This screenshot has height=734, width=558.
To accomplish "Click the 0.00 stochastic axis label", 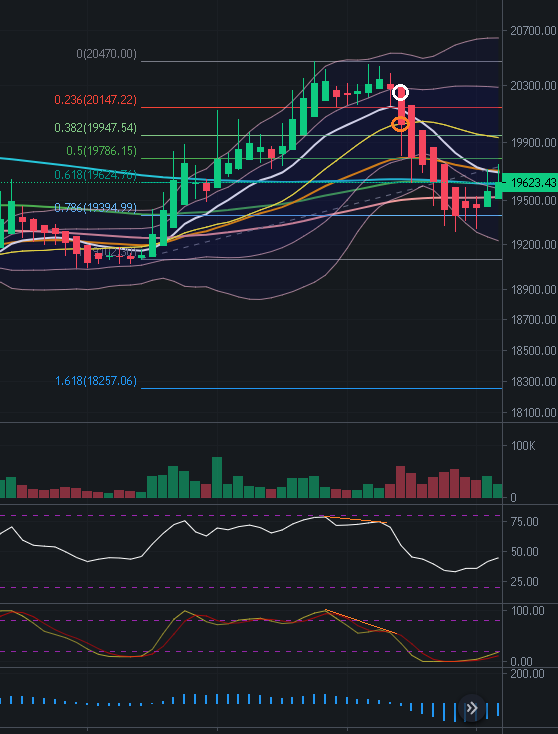I will point(521,661).
